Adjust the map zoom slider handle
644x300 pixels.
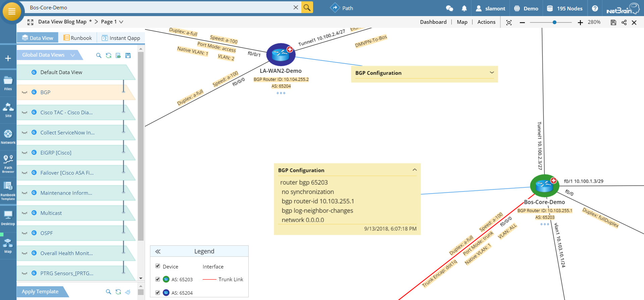click(x=554, y=22)
